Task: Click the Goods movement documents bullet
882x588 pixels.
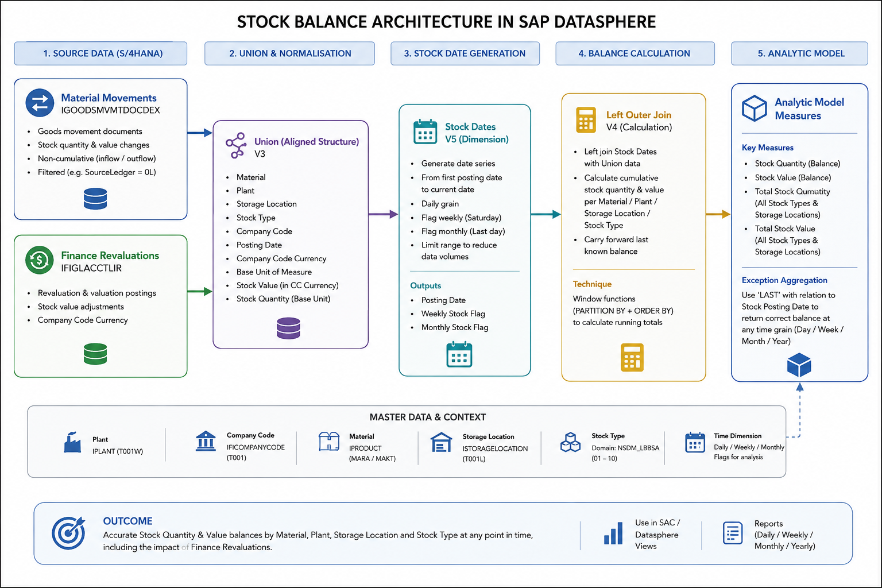Action: click(x=90, y=131)
